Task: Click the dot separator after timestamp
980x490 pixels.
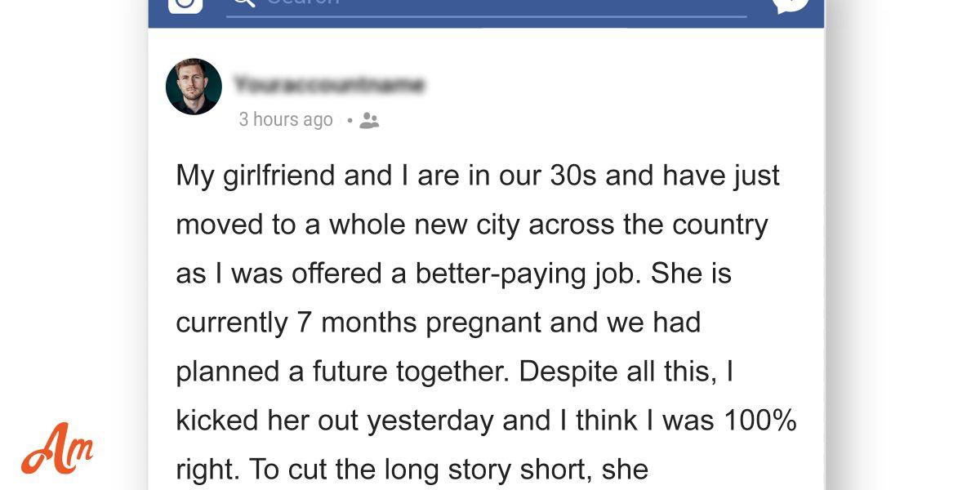Action: [350, 121]
